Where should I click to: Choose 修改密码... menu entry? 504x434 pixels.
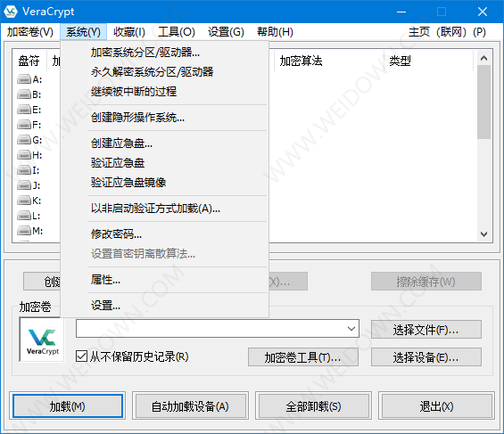coord(164,234)
